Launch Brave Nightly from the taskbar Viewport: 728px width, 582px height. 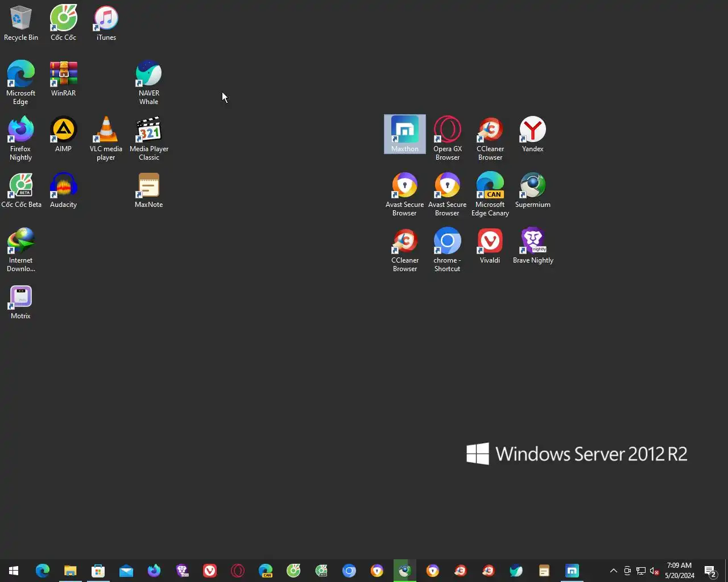coord(182,571)
